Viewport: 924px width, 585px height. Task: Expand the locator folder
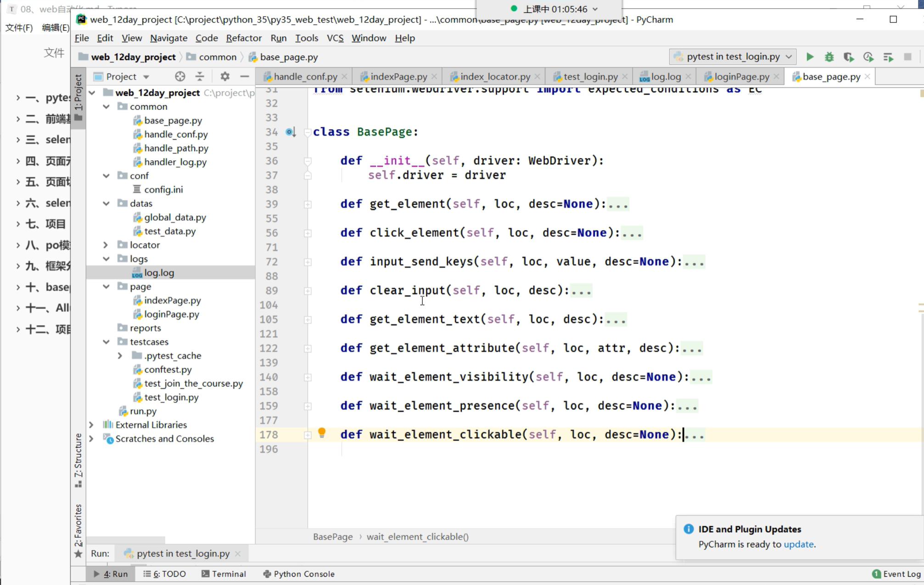pyautogui.click(x=106, y=245)
